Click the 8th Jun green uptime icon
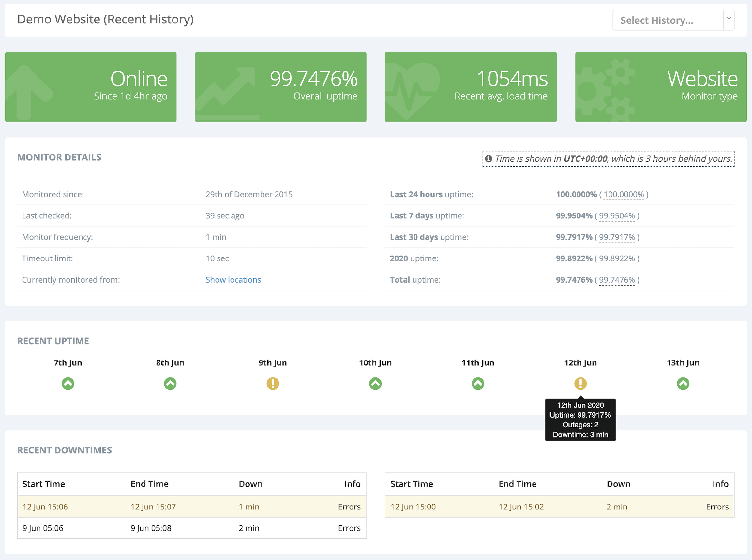Screen dimensions: 752x560 point(170,383)
